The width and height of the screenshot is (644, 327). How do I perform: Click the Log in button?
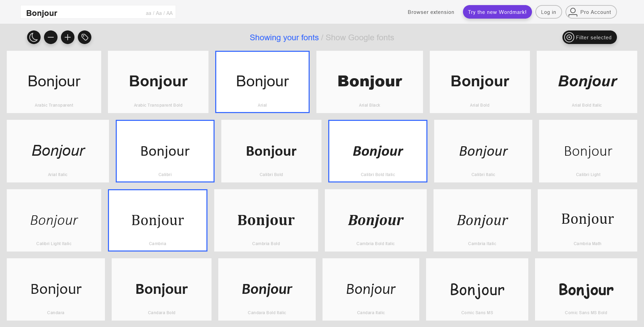coord(549,12)
